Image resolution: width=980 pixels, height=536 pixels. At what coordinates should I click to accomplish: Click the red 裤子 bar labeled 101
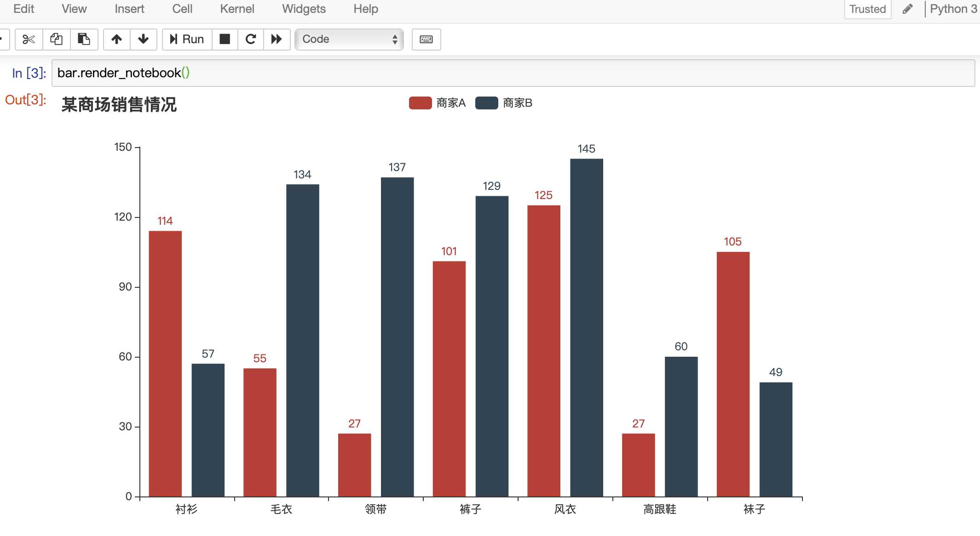click(x=449, y=379)
